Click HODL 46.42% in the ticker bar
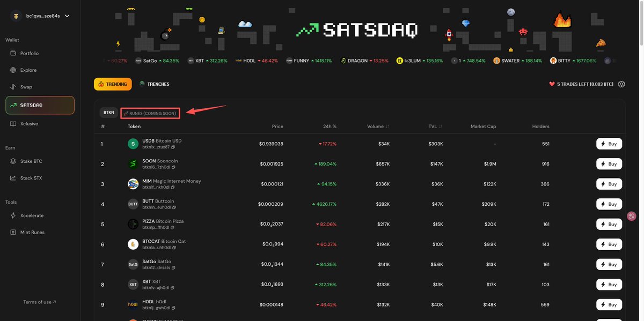The height and width of the screenshot is (321, 644). pyautogui.click(x=257, y=61)
